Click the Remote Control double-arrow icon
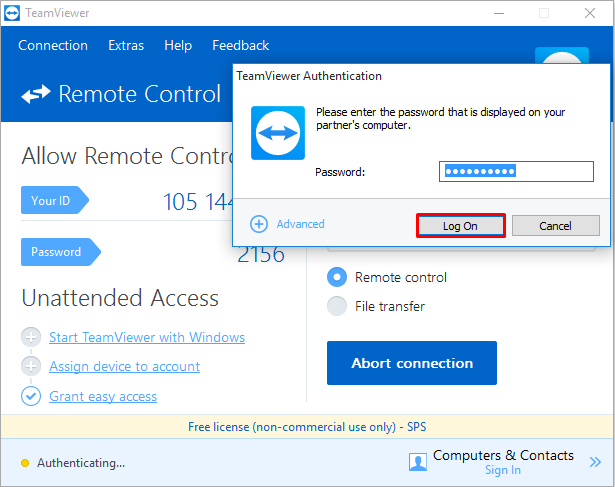 [36, 94]
